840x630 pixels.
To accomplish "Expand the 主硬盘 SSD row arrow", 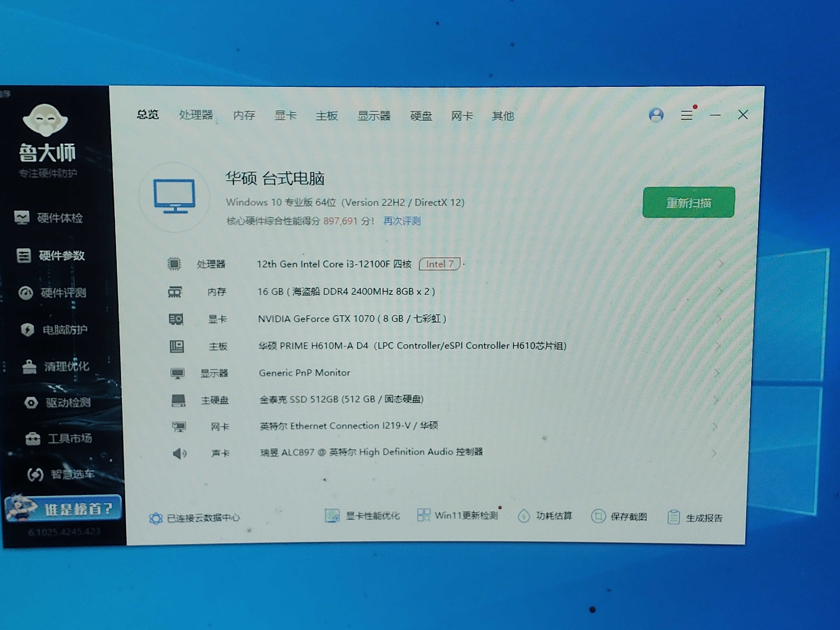I will click(x=716, y=399).
